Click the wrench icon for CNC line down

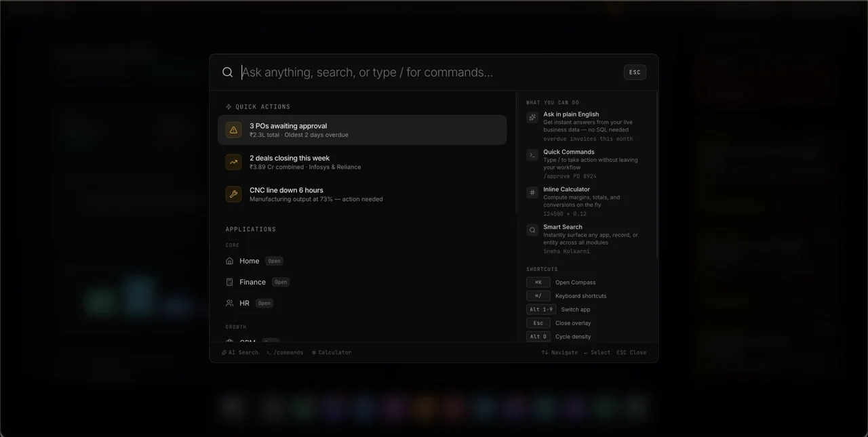click(233, 194)
